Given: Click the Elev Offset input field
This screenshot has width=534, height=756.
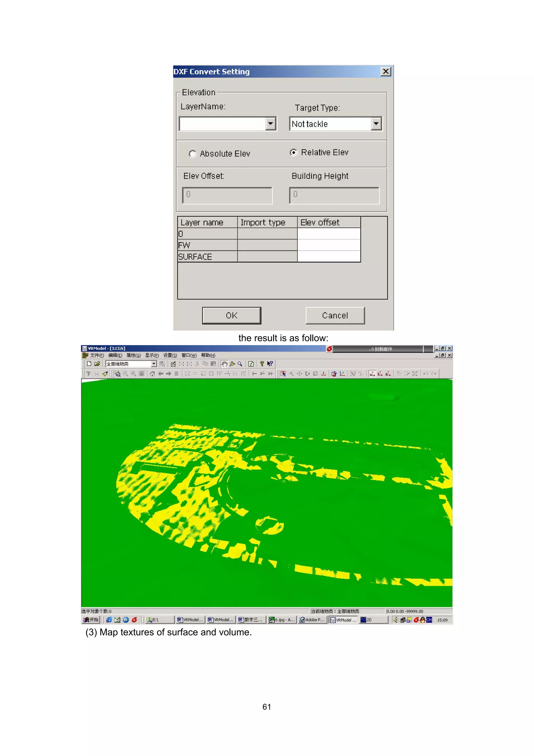Looking at the screenshot, I should click(227, 195).
